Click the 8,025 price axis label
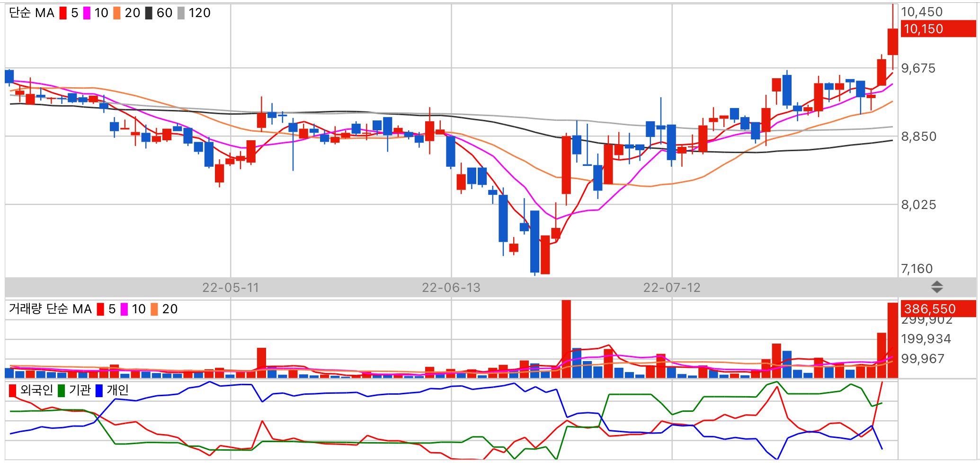 [x=919, y=205]
